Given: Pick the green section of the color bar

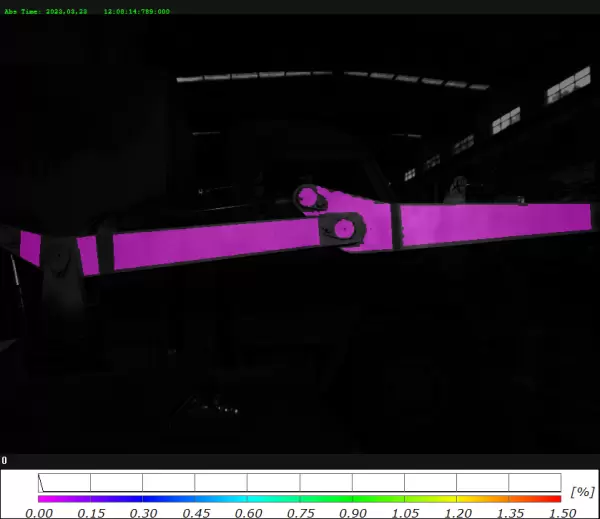Looking at the screenshot, I should click(x=350, y=498).
